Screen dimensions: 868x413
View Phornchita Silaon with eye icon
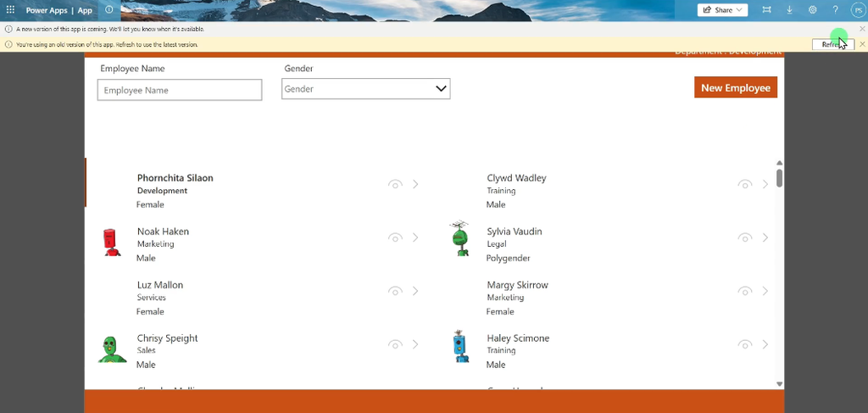[x=395, y=184]
